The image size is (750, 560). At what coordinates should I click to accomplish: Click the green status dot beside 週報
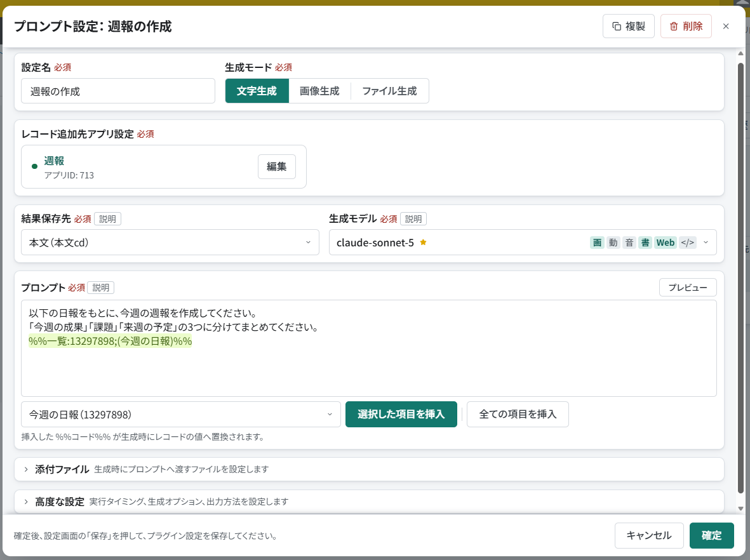[x=34, y=166]
